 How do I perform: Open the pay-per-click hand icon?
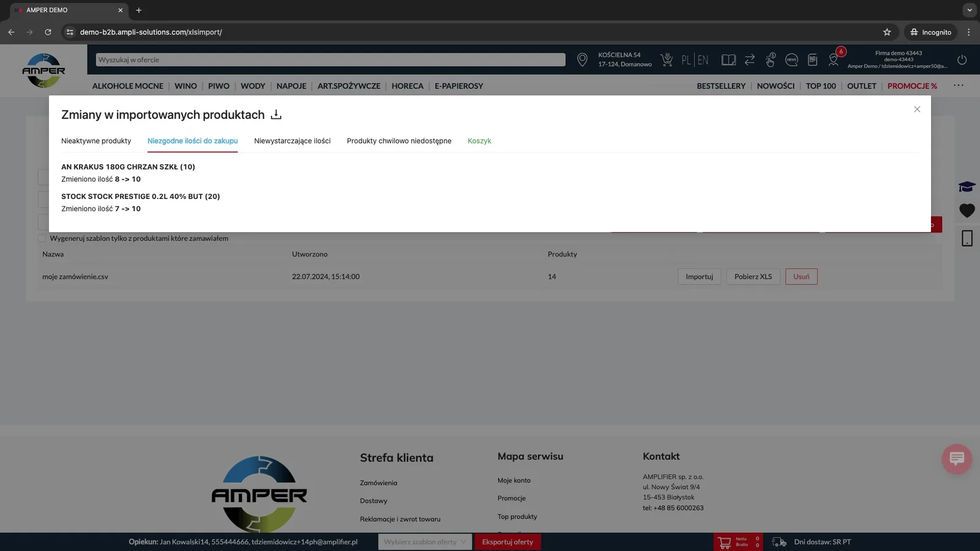pyautogui.click(x=771, y=59)
